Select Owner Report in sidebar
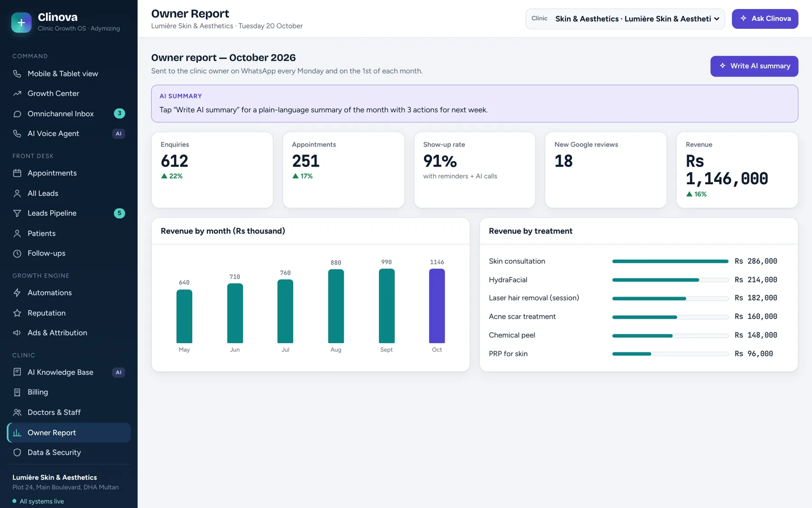Screen dimensions: 812x508 pos(69,433)
